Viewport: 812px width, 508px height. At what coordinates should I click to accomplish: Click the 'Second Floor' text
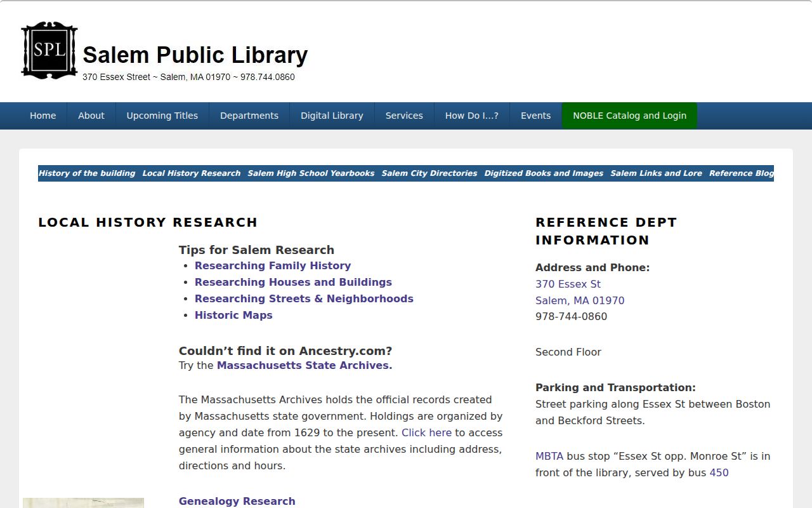pyautogui.click(x=568, y=352)
